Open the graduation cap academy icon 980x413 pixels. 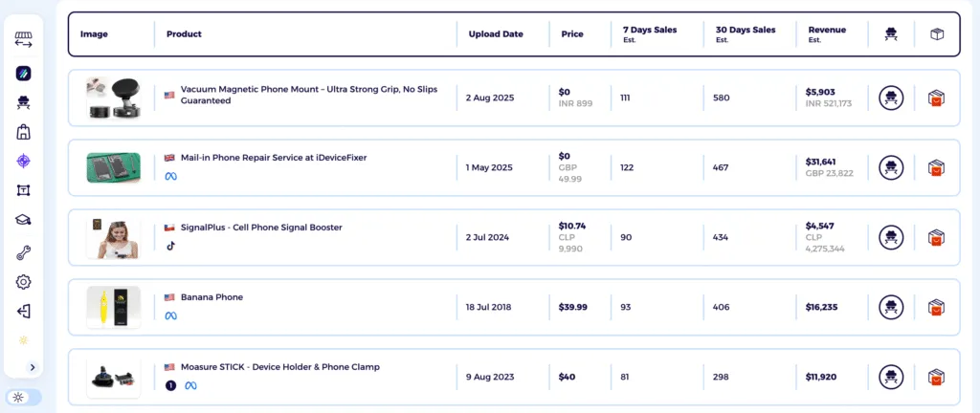[x=24, y=221]
